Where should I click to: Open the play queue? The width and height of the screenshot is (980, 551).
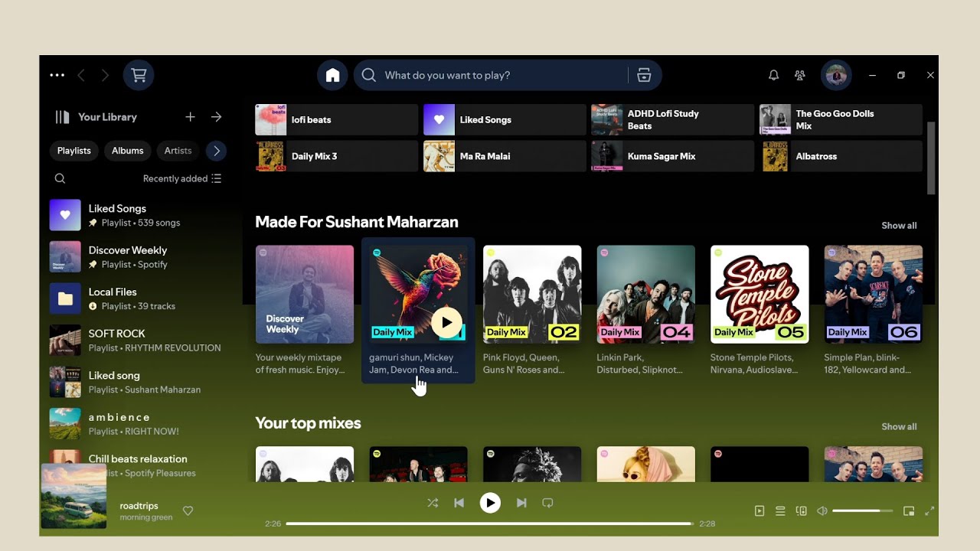(x=780, y=511)
